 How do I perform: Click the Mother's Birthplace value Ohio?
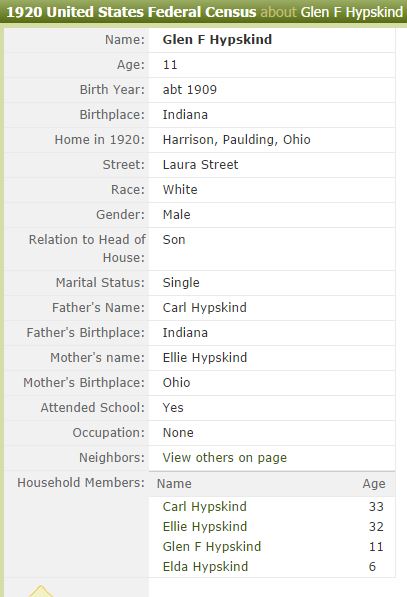[x=176, y=383]
